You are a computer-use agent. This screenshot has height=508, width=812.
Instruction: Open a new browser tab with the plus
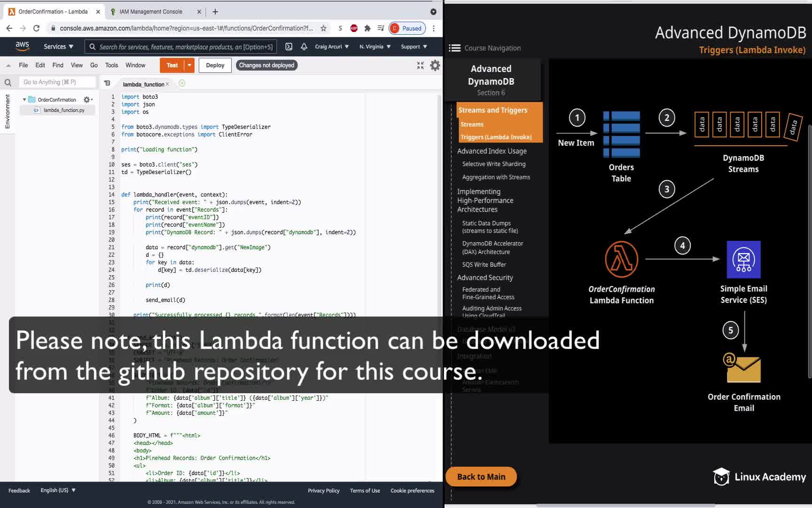point(215,12)
